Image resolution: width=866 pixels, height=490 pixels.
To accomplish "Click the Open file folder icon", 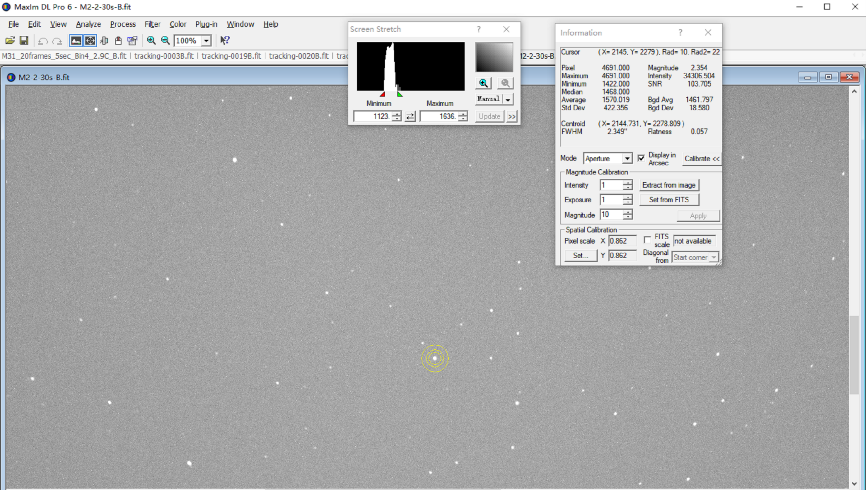I will click(10, 41).
